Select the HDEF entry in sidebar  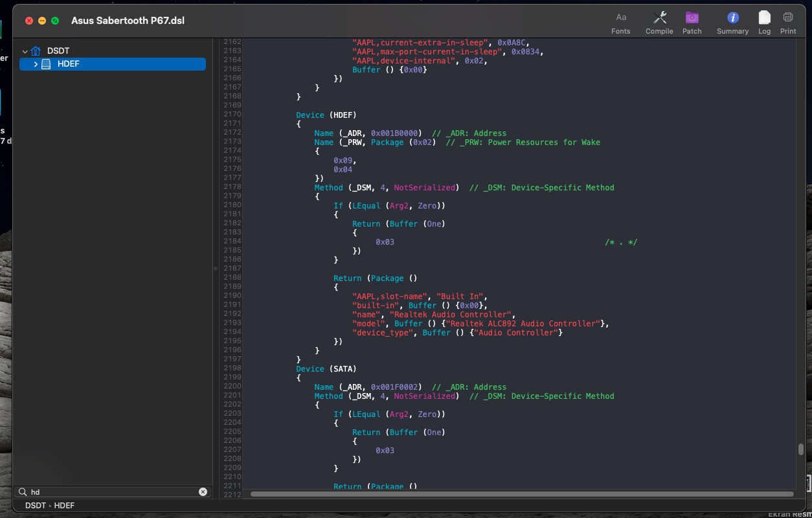pos(68,64)
